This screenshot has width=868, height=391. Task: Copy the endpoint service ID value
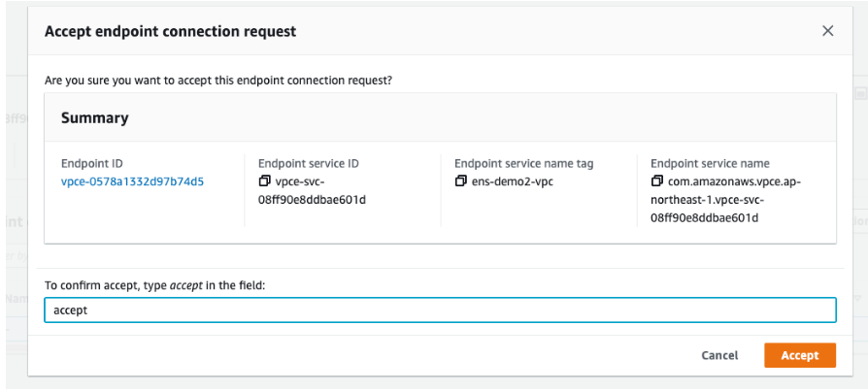click(x=264, y=181)
